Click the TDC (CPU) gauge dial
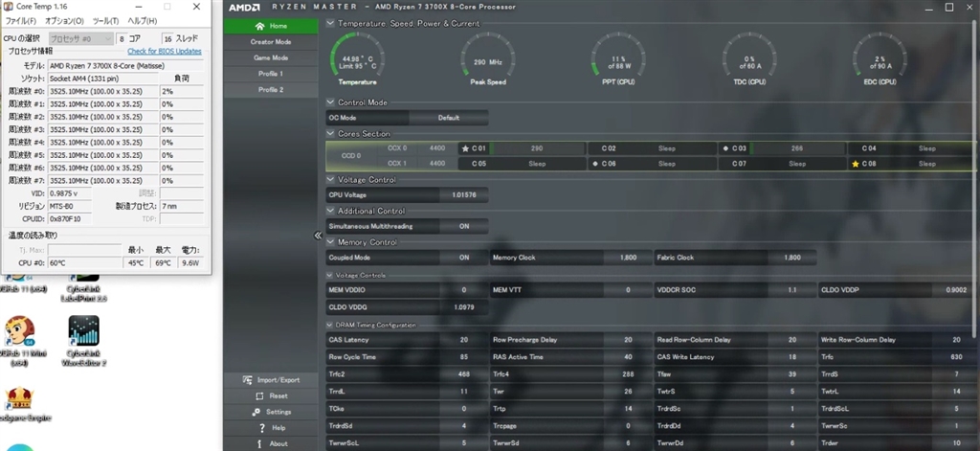This screenshot has height=451, width=980. [x=748, y=58]
